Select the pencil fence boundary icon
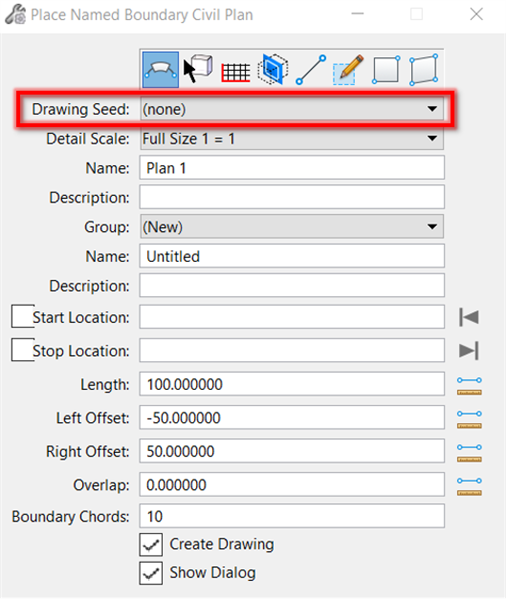Viewport: 506px width, 599px height. (348, 70)
